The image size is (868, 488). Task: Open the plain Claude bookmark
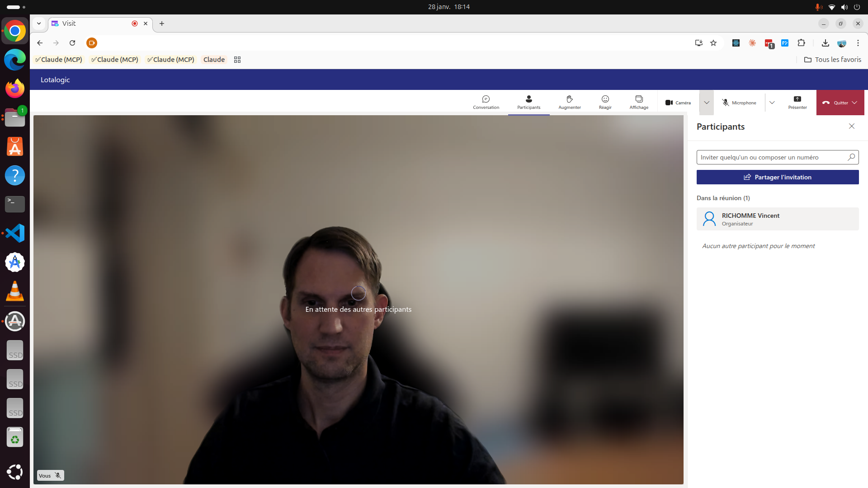tap(214, 60)
